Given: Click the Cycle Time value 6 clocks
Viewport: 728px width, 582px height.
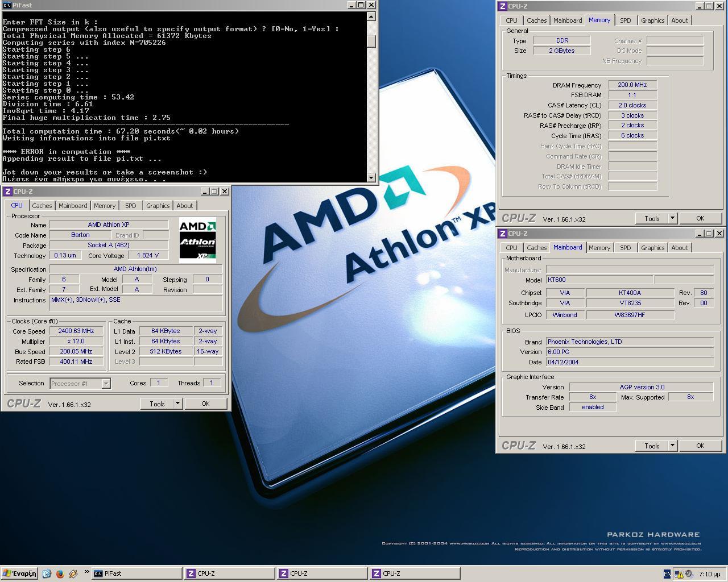Looking at the screenshot, I should click(x=632, y=135).
